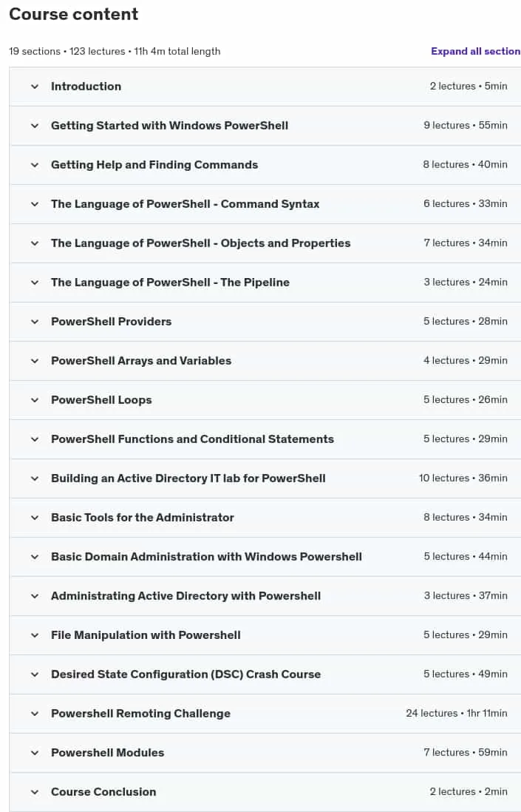Click chevron icon for Objects and Properties section
Image resolution: width=521 pixels, height=812 pixels.
point(35,243)
